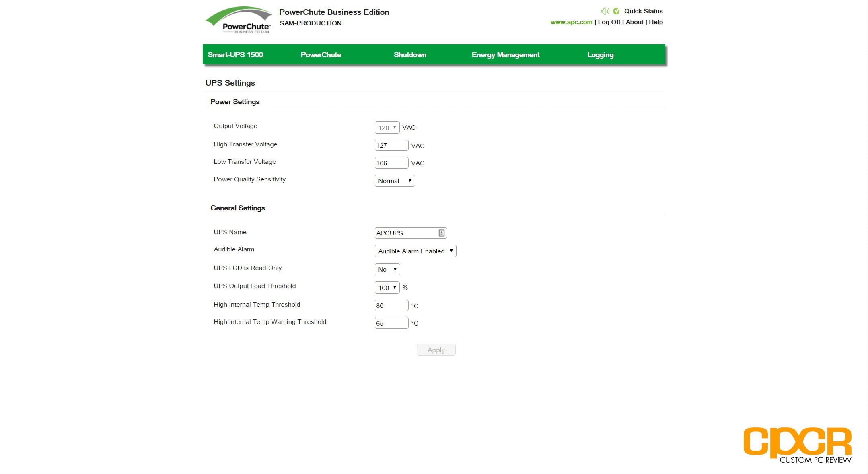This screenshot has width=868, height=474.
Task: Click the SAM-PRODUCTION server name text
Action: [311, 23]
